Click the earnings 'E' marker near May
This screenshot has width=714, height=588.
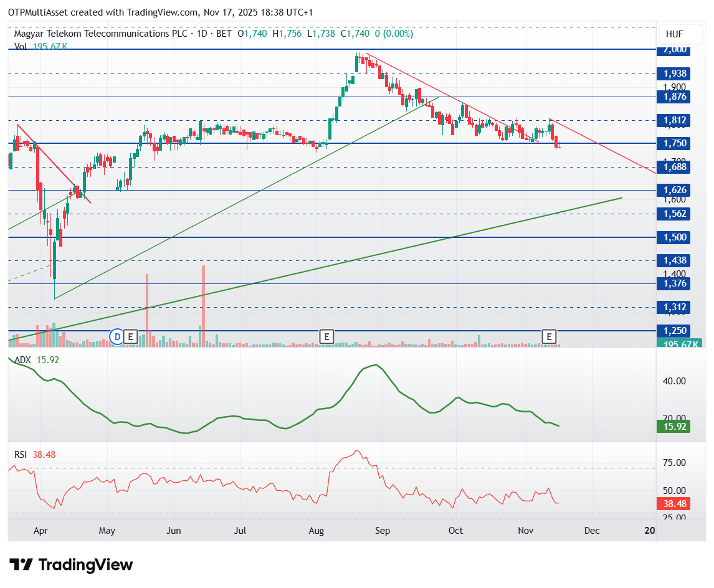130,337
